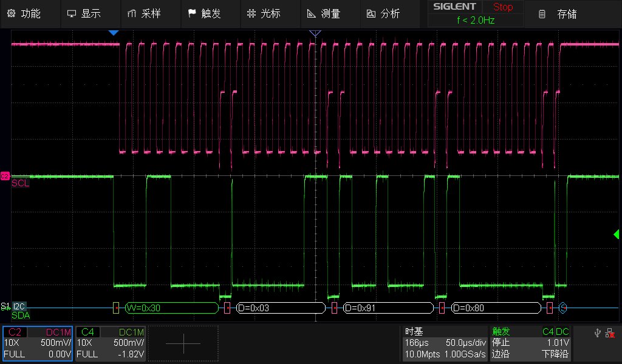Click the ACK marker after D=0x80
The image size is (622, 364).
(x=550, y=308)
